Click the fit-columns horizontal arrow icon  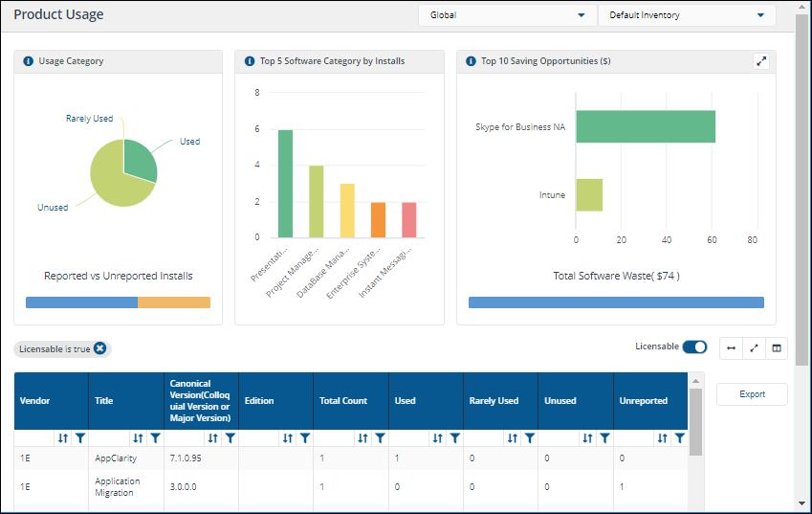731,347
